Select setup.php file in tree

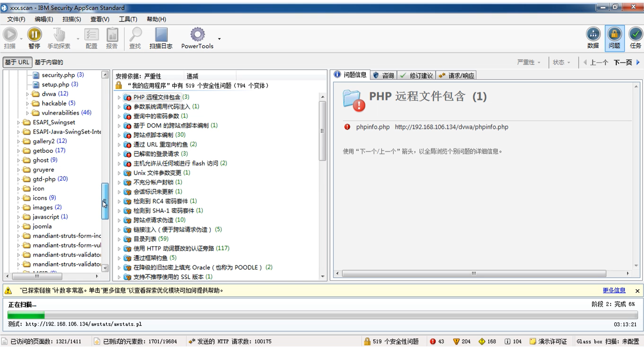pyautogui.click(x=55, y=84)
